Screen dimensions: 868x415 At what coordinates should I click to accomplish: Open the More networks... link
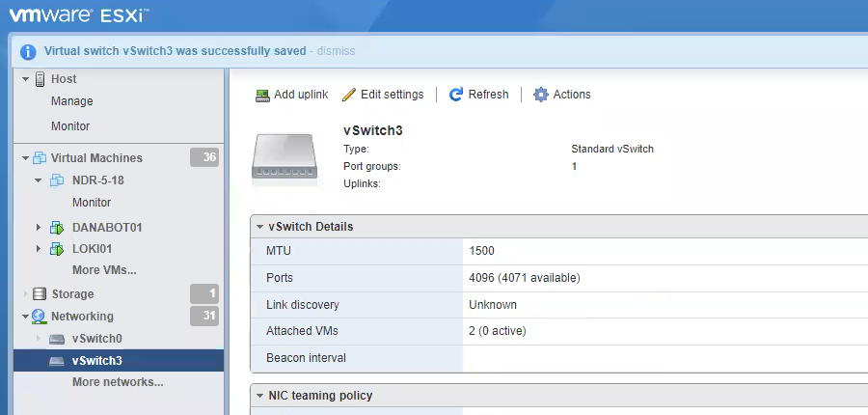click(118, 382)
